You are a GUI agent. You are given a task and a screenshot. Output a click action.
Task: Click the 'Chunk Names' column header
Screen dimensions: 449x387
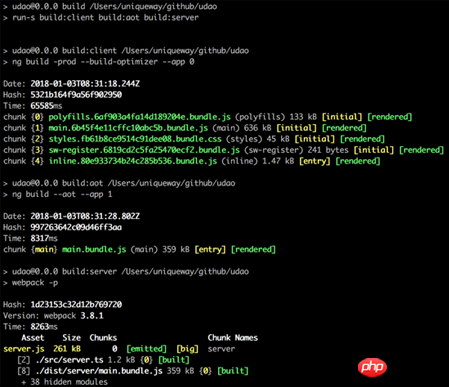233,338
